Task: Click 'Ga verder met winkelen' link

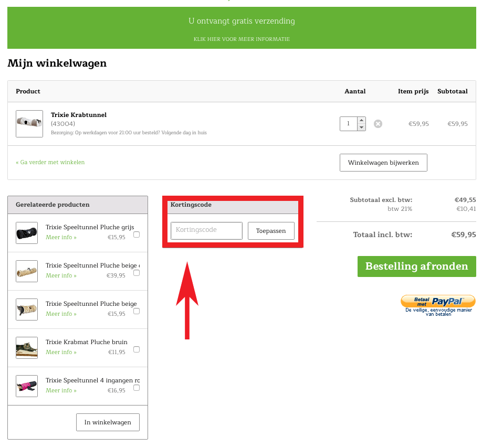Action: coord(50,162)
